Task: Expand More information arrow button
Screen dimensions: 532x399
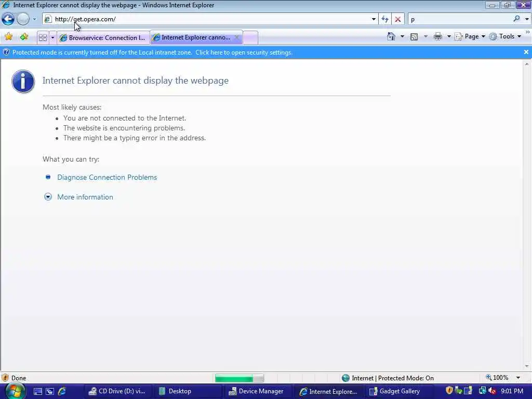Action: (x=48, y=197)
